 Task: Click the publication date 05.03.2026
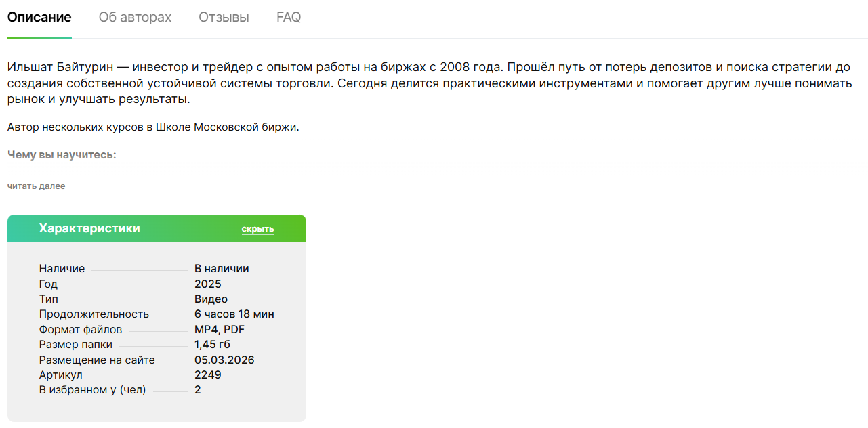(224, 360)
